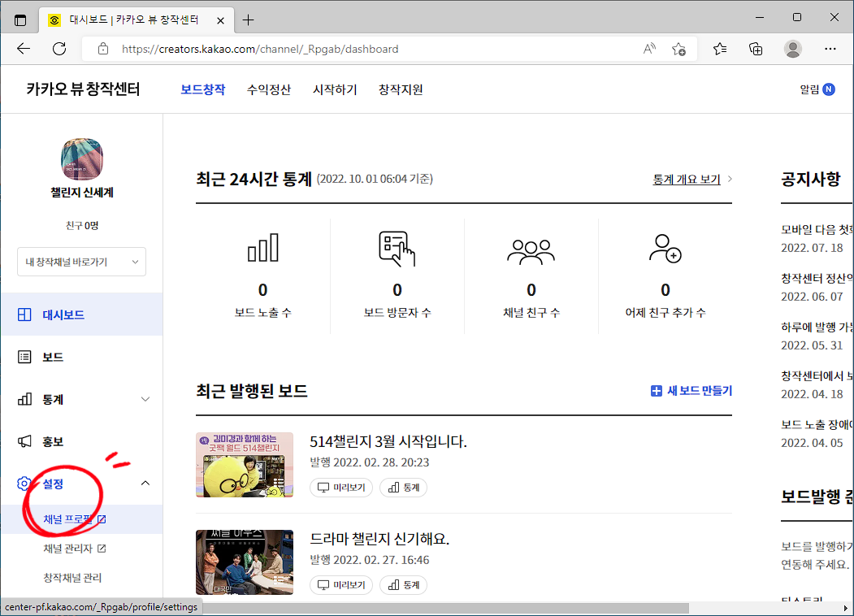Image resolution: width=854 pixels, height=616 pixels.
Task: Open the browser settings ellipsis menu
Action: click(x=830, y=49)
